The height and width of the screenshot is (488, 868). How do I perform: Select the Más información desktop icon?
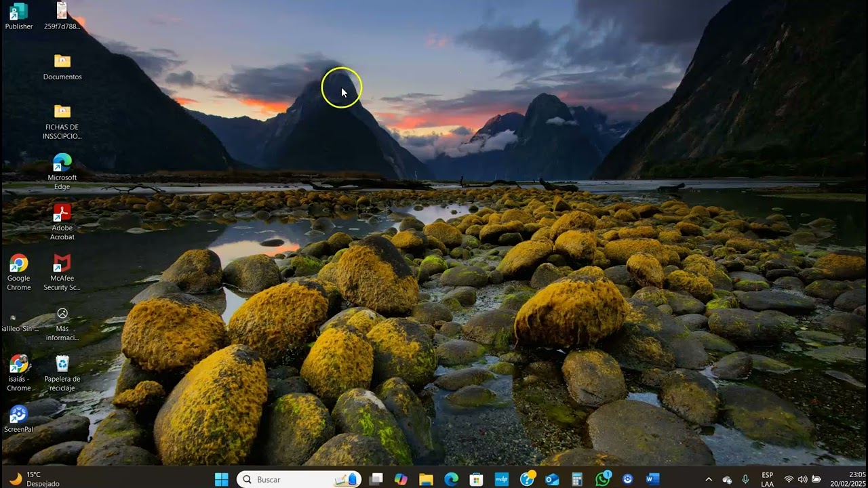point(62,323)
